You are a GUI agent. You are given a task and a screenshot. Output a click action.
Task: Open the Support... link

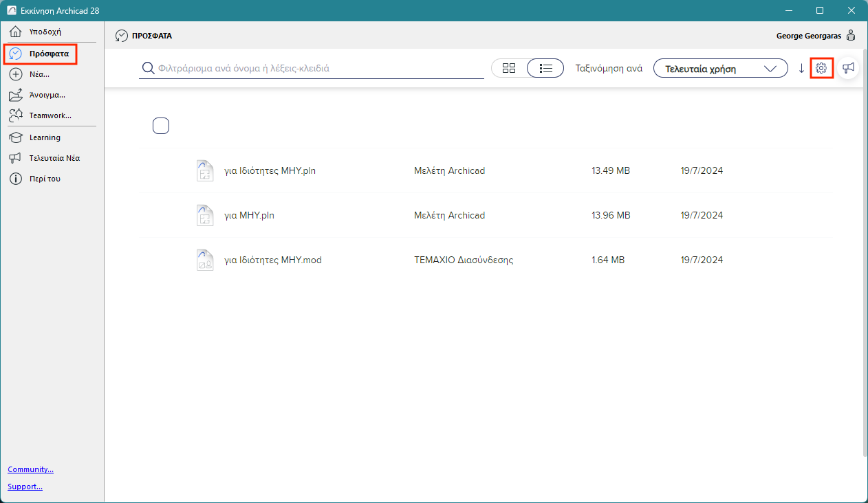click(25, 487)
